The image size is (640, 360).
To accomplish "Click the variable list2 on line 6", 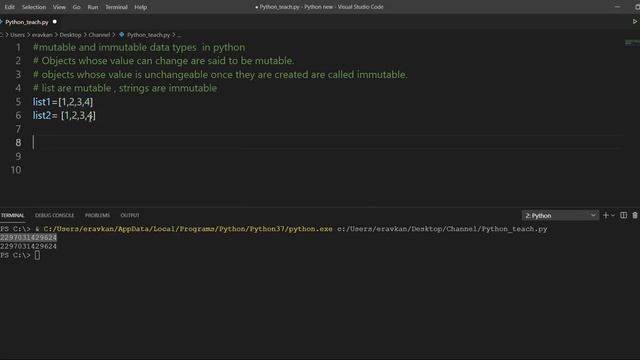I will (x=42, y=116).
